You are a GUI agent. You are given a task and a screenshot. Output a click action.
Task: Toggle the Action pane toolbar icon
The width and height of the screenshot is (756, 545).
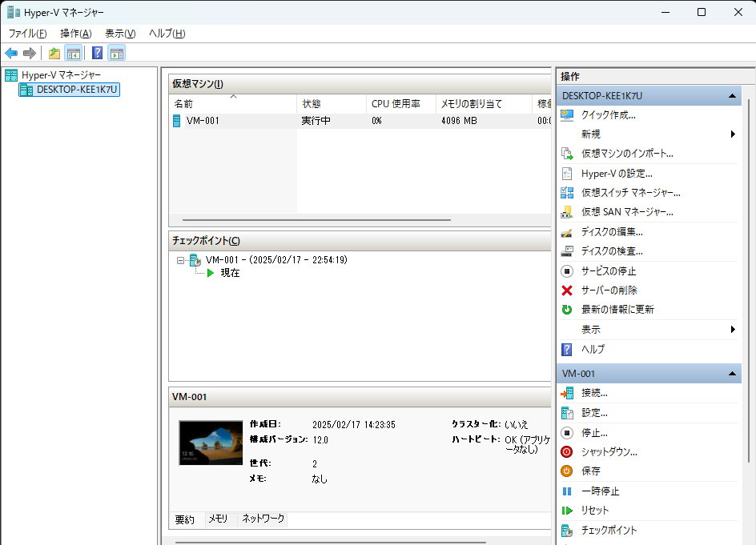(x=117, y=53)
